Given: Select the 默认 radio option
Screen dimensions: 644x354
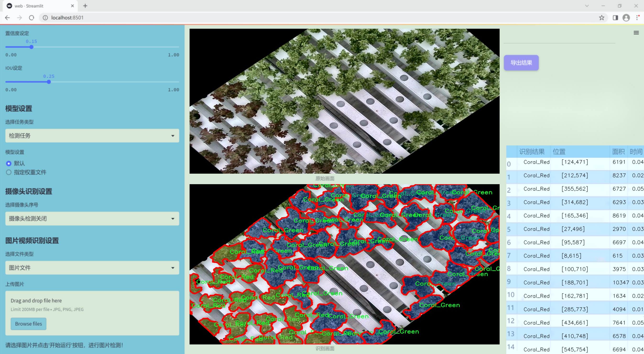Looking at the screenshot, I should pos(9,163).
